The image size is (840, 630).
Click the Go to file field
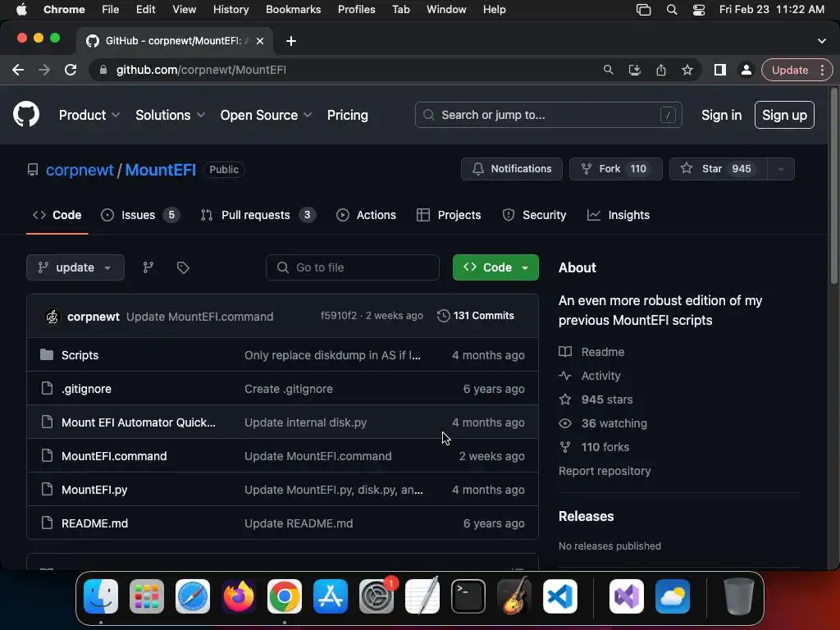(353, 267)
